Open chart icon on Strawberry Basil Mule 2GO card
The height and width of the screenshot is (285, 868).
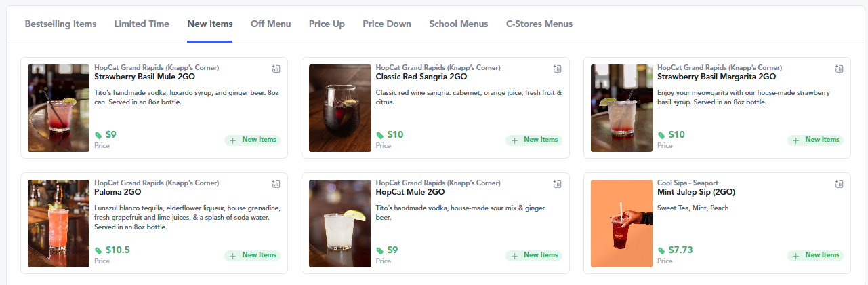coord(276,69)
